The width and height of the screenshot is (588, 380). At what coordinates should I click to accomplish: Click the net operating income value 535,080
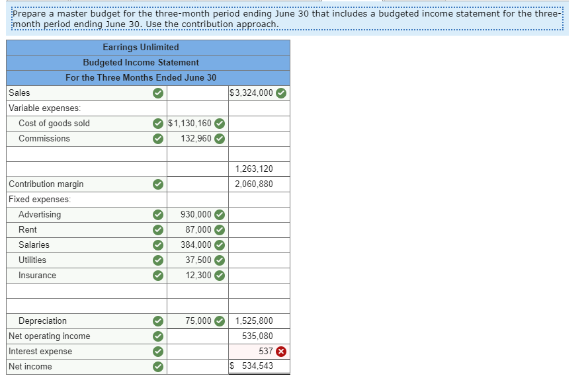tap(257, 336)
